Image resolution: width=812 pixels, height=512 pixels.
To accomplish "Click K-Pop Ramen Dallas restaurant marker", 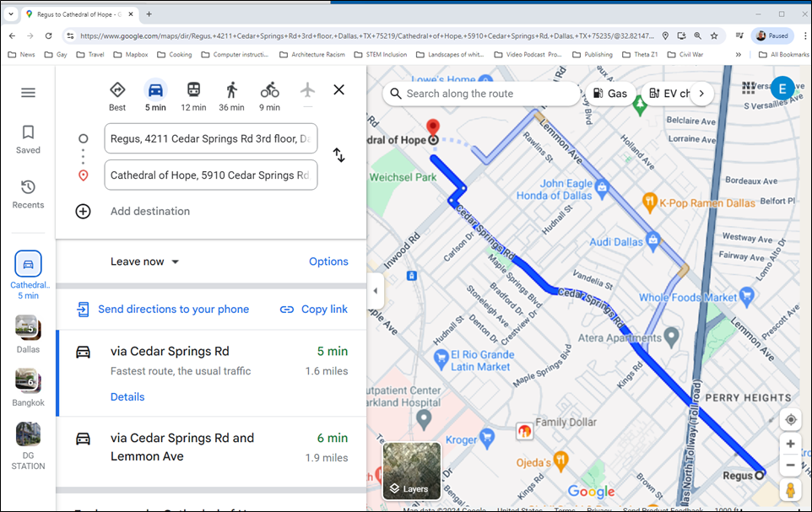I will coord(649,202).
